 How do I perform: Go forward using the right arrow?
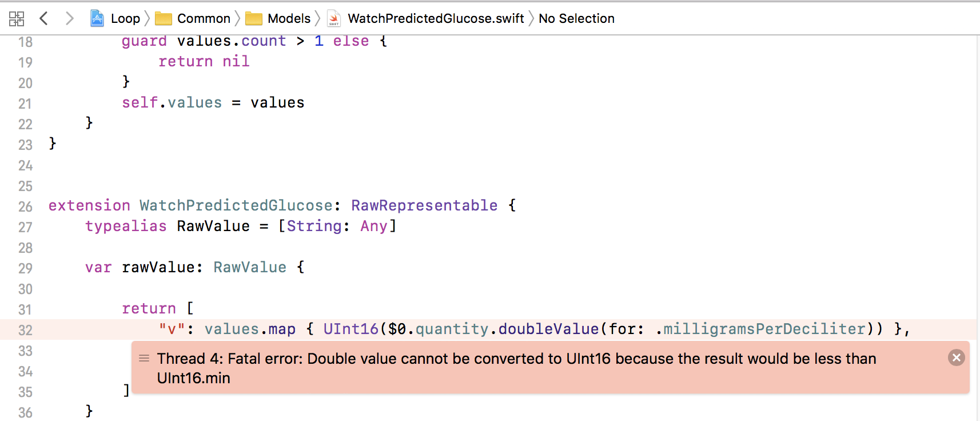(69, 18)
